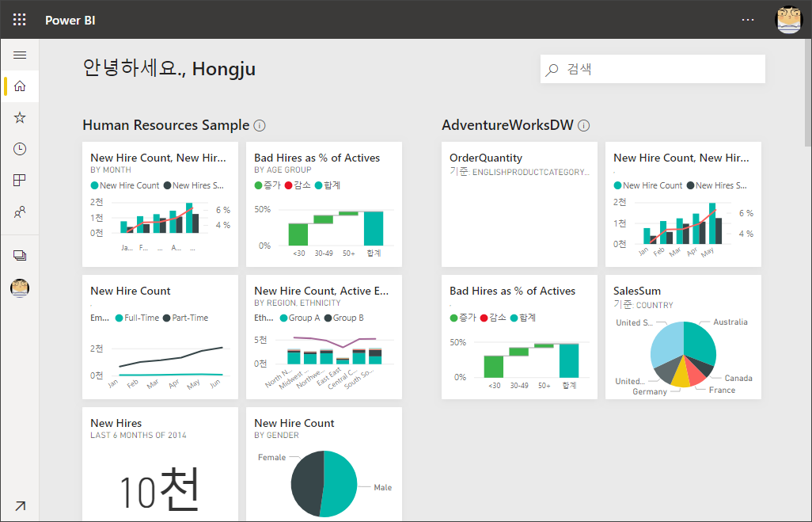Click the vertical scrollbar thumb

click(808, 93)
